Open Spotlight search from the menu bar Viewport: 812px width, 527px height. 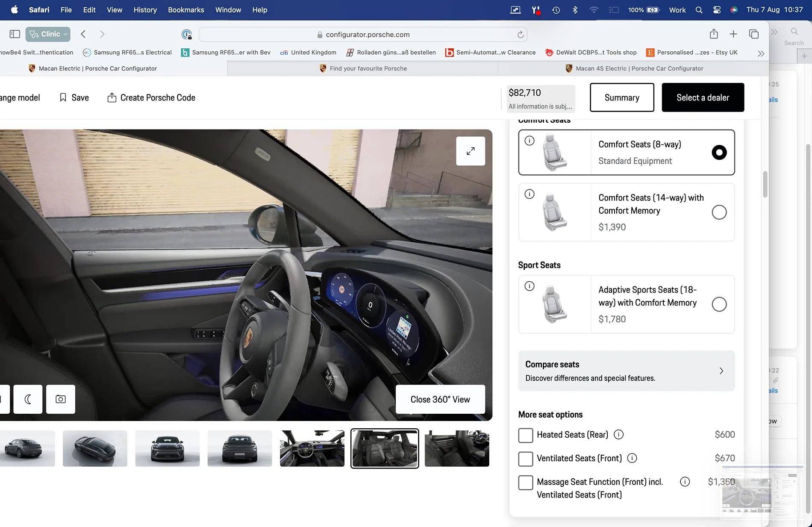[699, 9]
